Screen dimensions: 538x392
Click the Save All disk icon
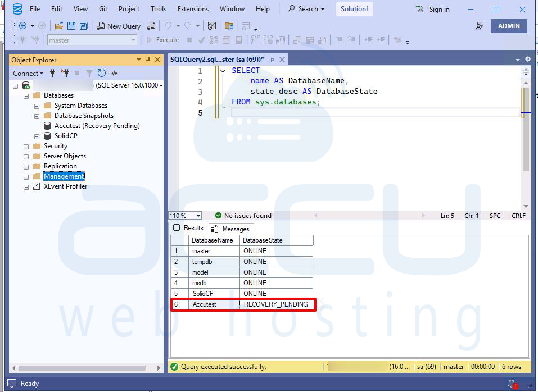(83, 26)
